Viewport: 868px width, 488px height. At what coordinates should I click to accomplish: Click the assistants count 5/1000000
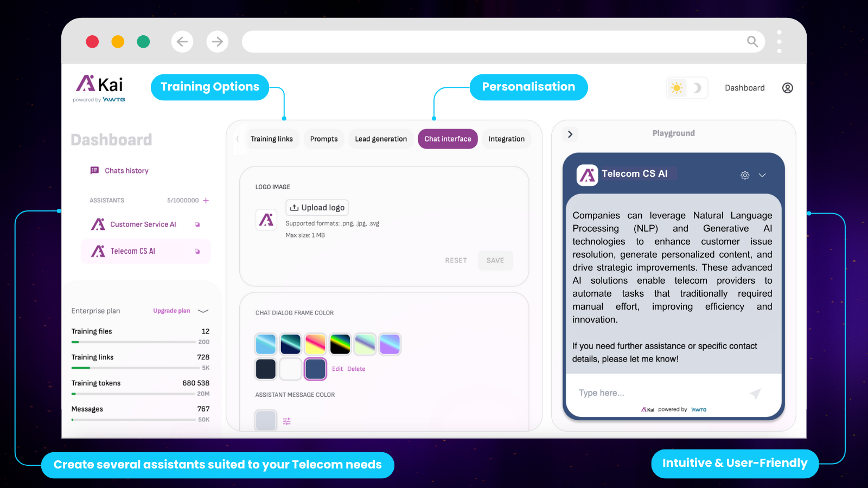(x=183, y=201)
